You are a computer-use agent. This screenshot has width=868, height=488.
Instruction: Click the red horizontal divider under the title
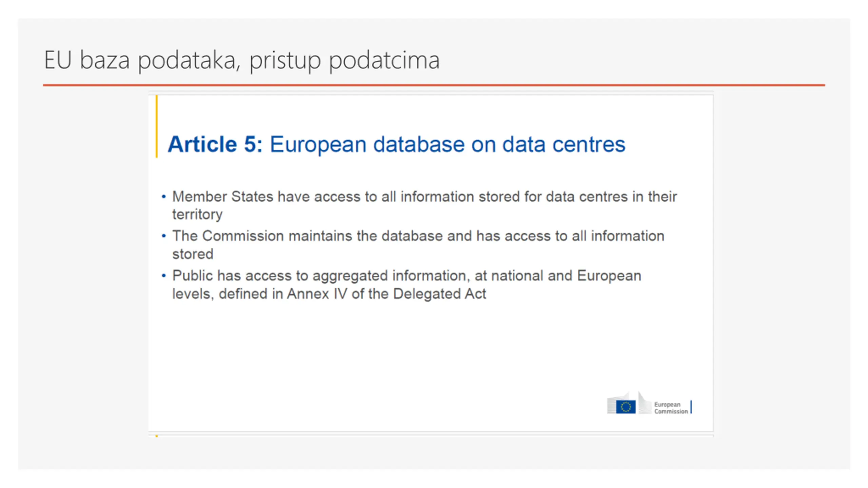[x=434, y=85]
